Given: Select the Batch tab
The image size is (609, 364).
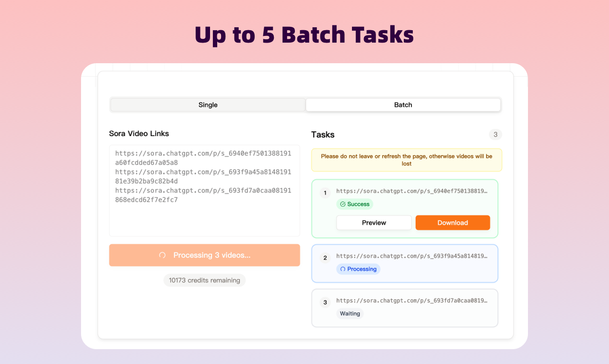Looking at the screenshot, I should [x=403, y=105].
